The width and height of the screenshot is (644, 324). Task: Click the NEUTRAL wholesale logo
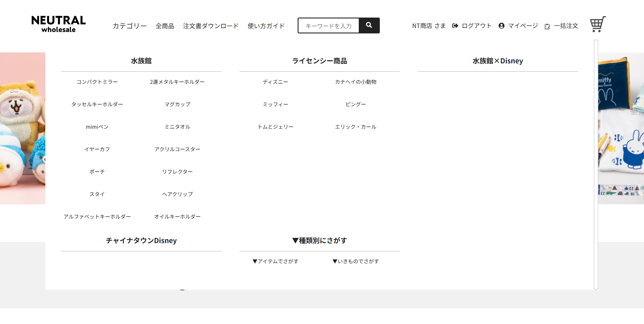pyautogui.click(x=59, y=24)
